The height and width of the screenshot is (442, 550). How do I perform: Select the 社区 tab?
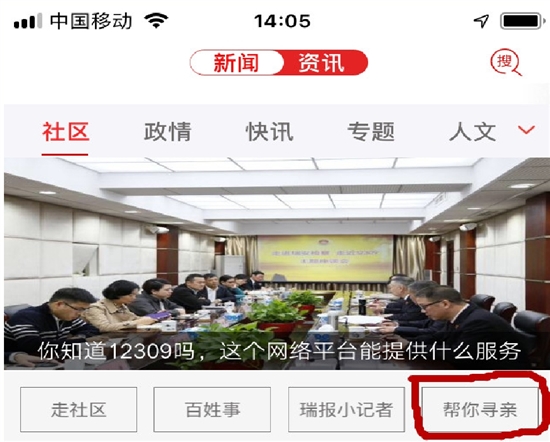pyautogui.click(x=65, y=132)
